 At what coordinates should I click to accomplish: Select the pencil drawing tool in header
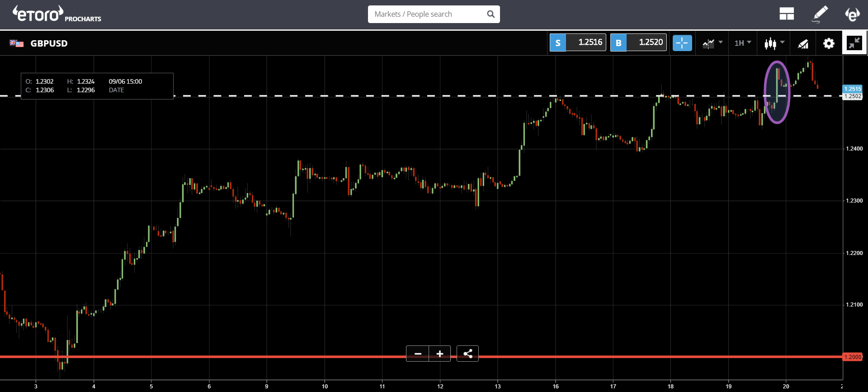820,14
